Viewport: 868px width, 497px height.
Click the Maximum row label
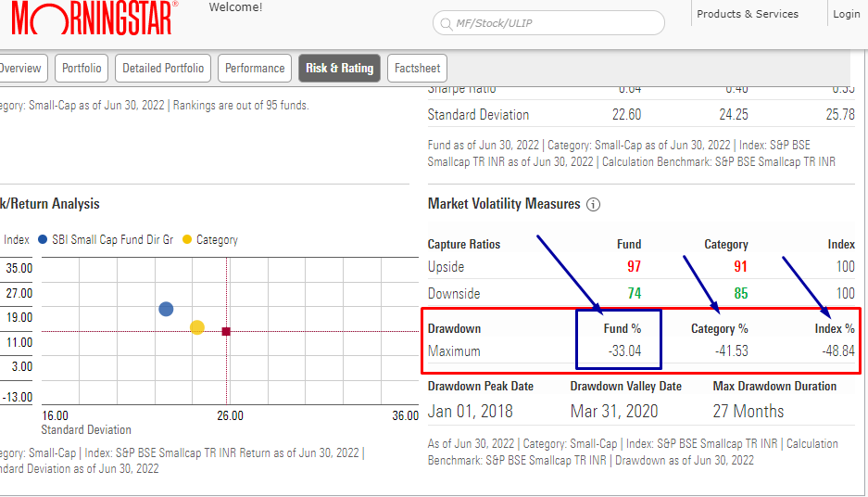pos(454,351)
